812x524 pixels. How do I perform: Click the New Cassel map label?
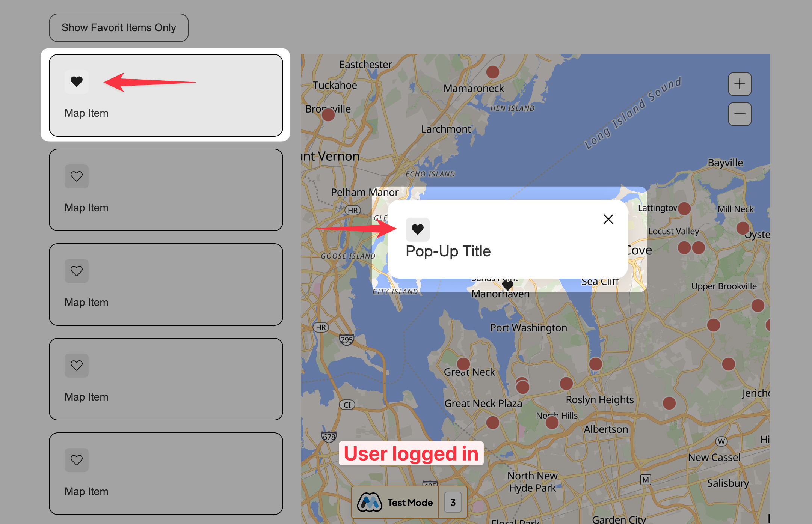[714, 457]
